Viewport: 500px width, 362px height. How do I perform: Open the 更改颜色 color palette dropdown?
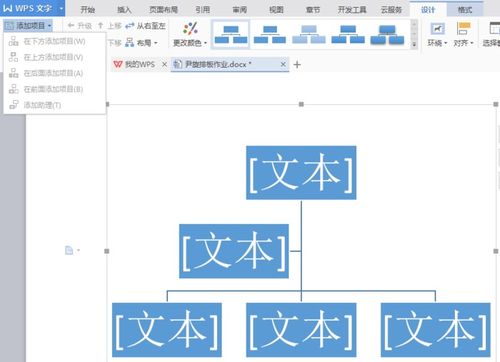click(x=190, y=34)
